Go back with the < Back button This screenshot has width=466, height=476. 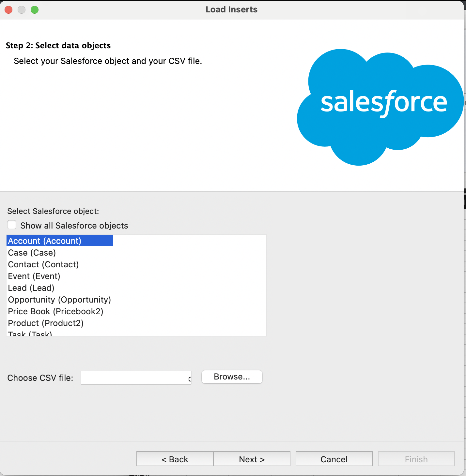[x=175, y=459]
